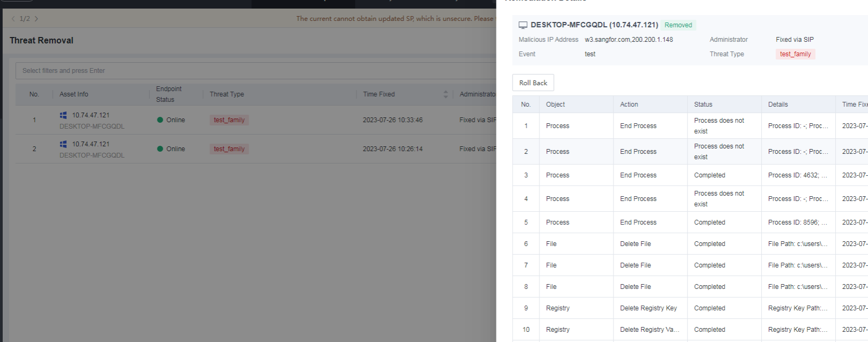868x342 pixels.
Task: Click the Asset Info column header
Action: click(x=74, y=94)
